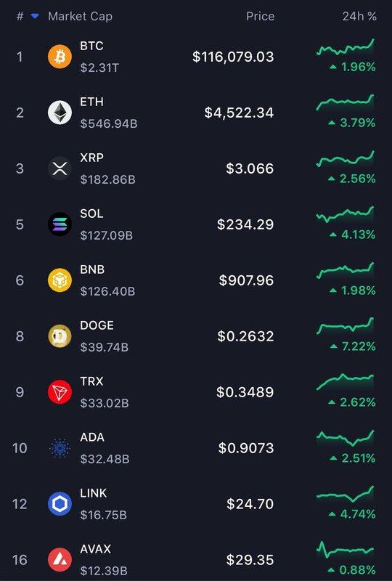Image resolution: width=392 pixels, height=581 pixels.
Task: Tap the Ethereum diamond icon
Action: click(x=60, y=113)
